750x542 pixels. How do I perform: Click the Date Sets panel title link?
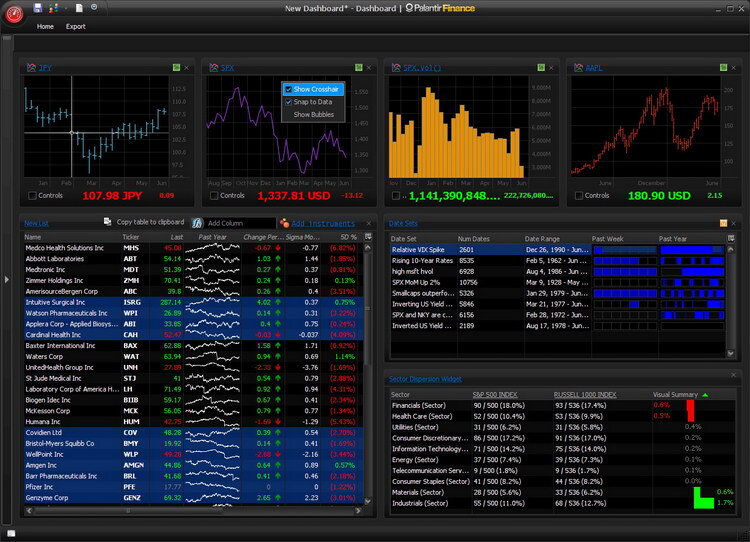click(x=403, y=223)
